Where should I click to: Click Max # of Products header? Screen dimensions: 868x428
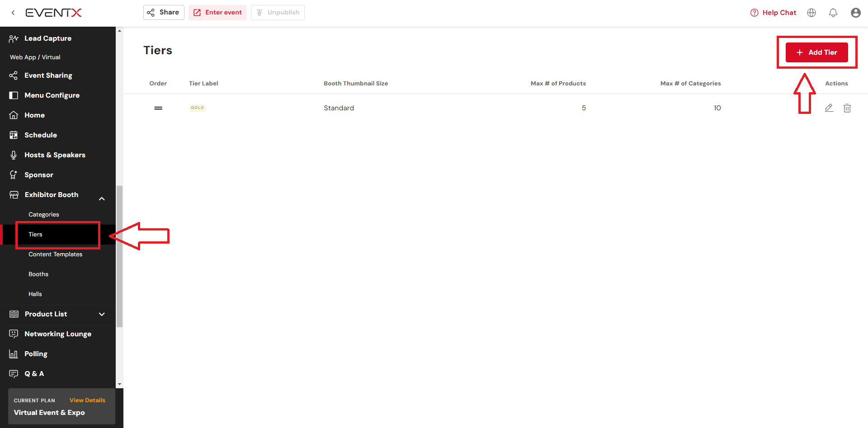(558, 84)
